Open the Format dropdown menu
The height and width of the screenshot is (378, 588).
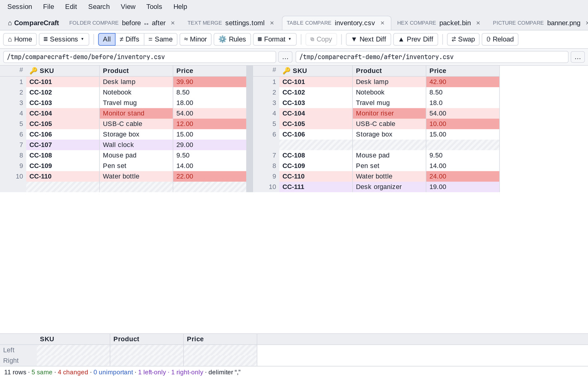pyautogui.click(x=275, y=39)
